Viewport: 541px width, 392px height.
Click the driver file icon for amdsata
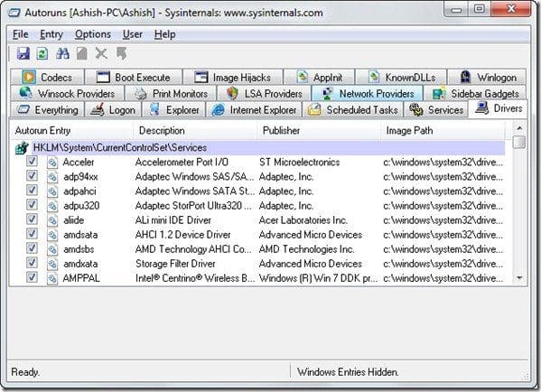point(52,235)
